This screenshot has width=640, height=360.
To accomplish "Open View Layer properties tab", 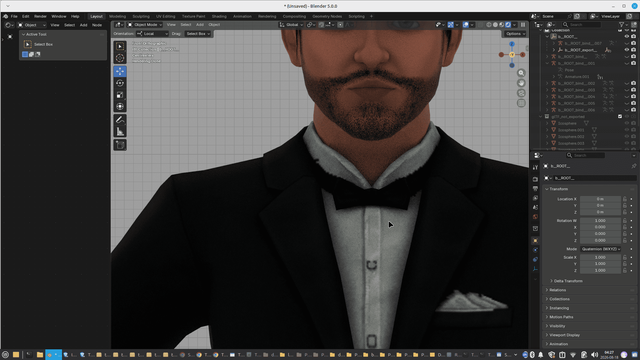I will point(536,198).
